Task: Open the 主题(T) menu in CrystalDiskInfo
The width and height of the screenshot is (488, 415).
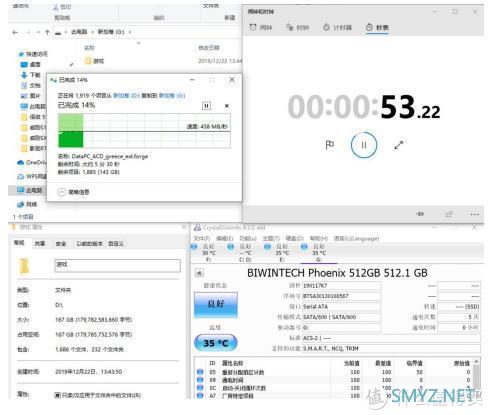Action: pyautogui.click(x=271, y=238)
